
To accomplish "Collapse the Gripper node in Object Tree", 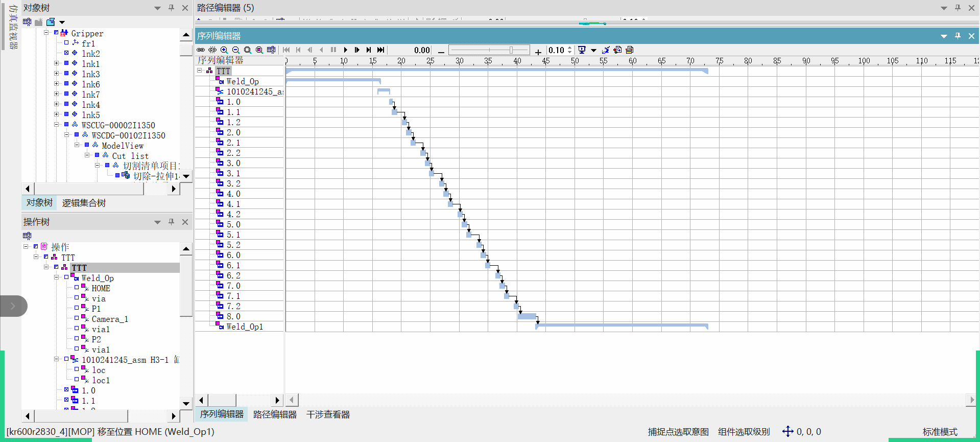I will (x=46, y=33).
